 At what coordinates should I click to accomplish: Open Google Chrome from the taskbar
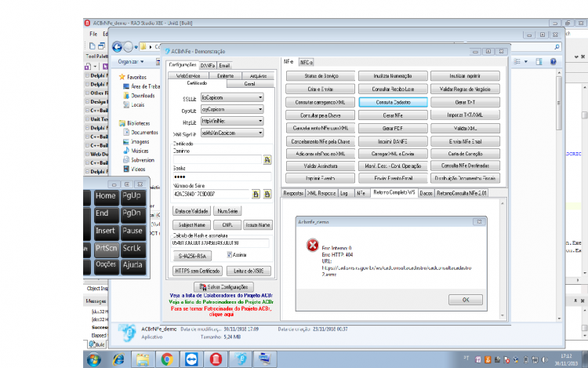(167, 359)
